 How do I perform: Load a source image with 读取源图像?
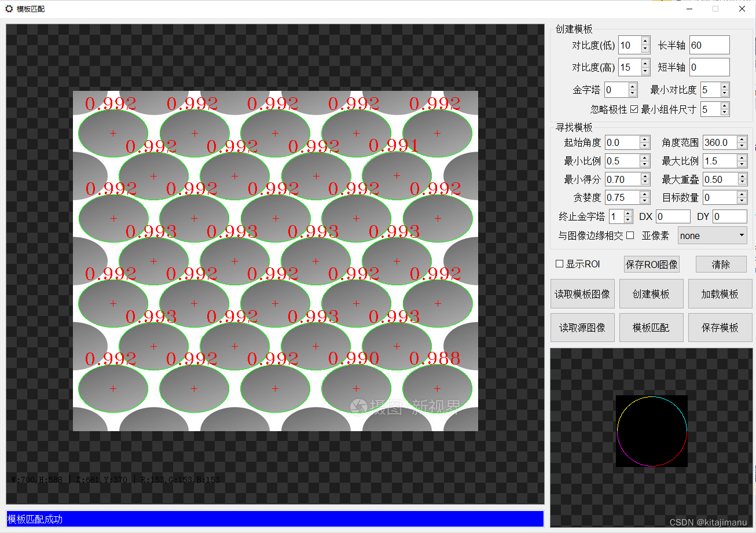click(x=582, y=327)
